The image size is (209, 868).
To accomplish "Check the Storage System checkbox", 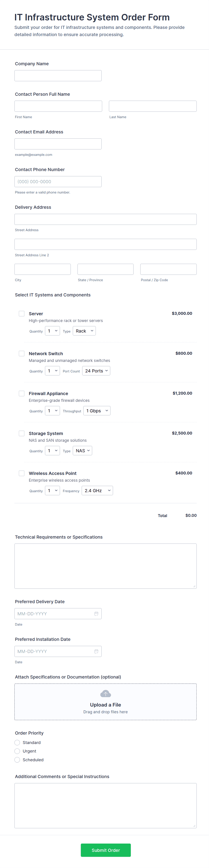I will pos(22,433).
